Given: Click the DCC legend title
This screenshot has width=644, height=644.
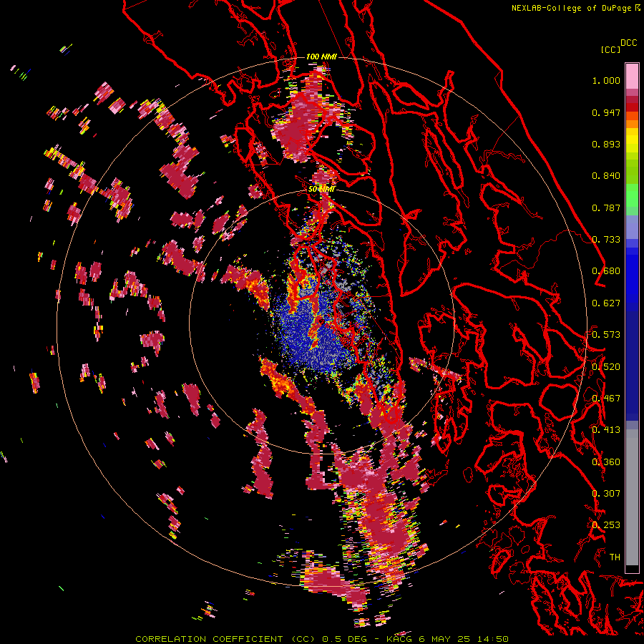Looking at the screenshot, I should (628, 43).
